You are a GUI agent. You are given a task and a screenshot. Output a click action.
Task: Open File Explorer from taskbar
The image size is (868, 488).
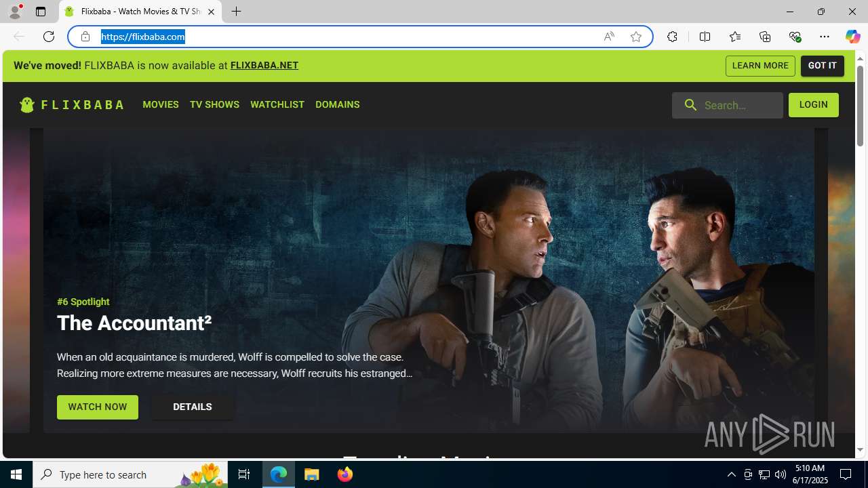coord(312,474)
